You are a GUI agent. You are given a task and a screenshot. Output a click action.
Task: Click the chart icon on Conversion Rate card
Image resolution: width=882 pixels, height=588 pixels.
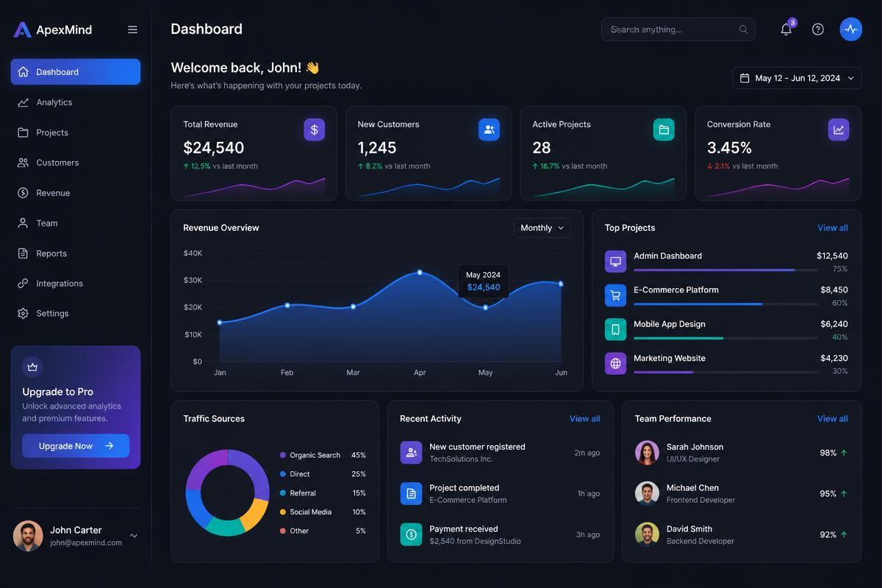coord(839,130)
